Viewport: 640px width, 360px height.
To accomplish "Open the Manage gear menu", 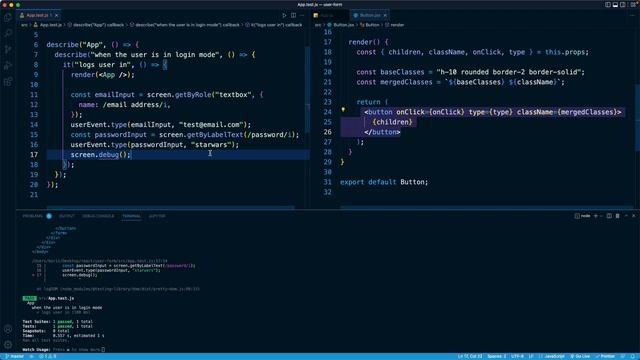I will coord(8,344).
